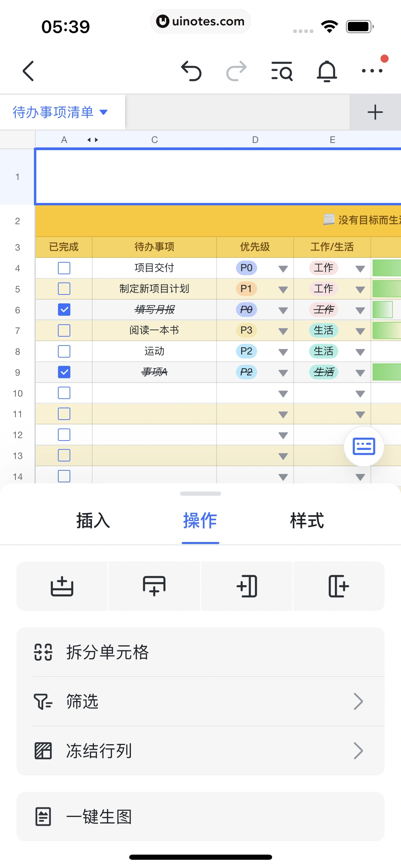Viewport: 401px width, 868px height.
Task: Open work/life dropdown for 项目交付
Action: point(360,269)
